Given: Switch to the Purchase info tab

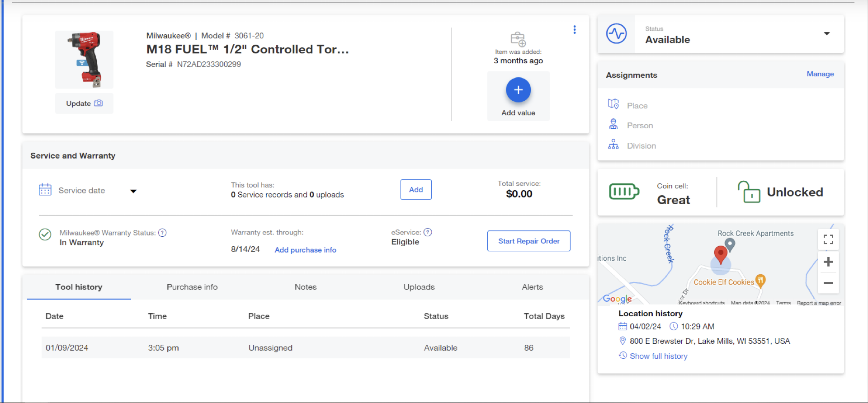Looking at the screenshot, I should click(x=192, y=287).
